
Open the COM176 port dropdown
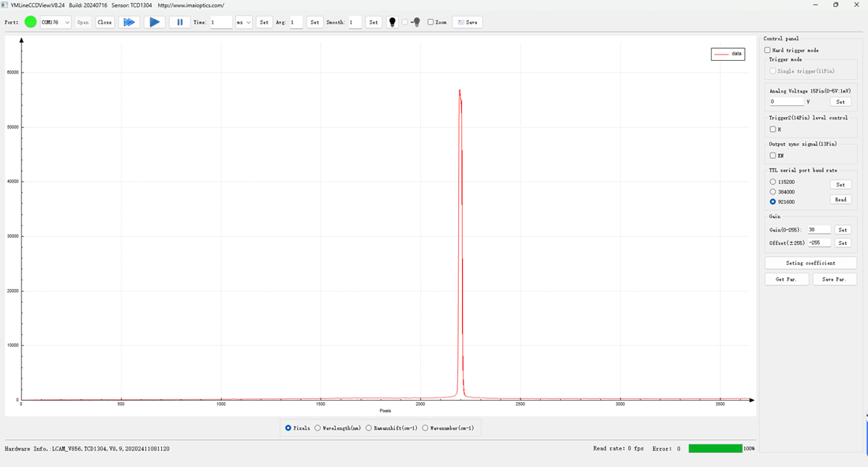pos(55,22)
